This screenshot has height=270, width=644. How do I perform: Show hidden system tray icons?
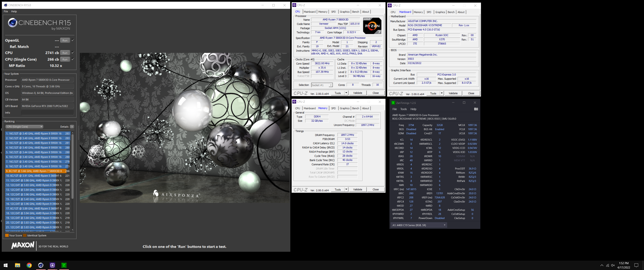(x=602, y=265)
